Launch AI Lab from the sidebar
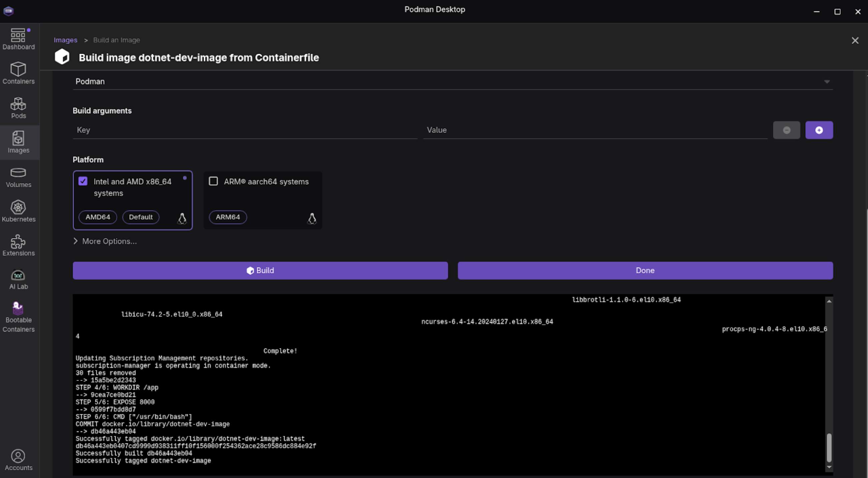This screenshot has width=868, height=478. [18, 279]
